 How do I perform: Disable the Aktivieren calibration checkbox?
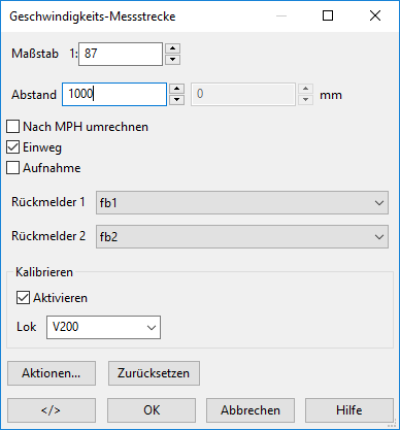[23, 298]
